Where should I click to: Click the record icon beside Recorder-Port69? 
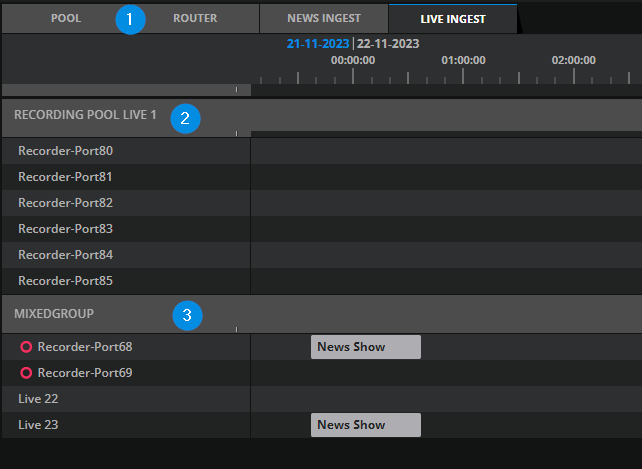[x=26, y=373]
